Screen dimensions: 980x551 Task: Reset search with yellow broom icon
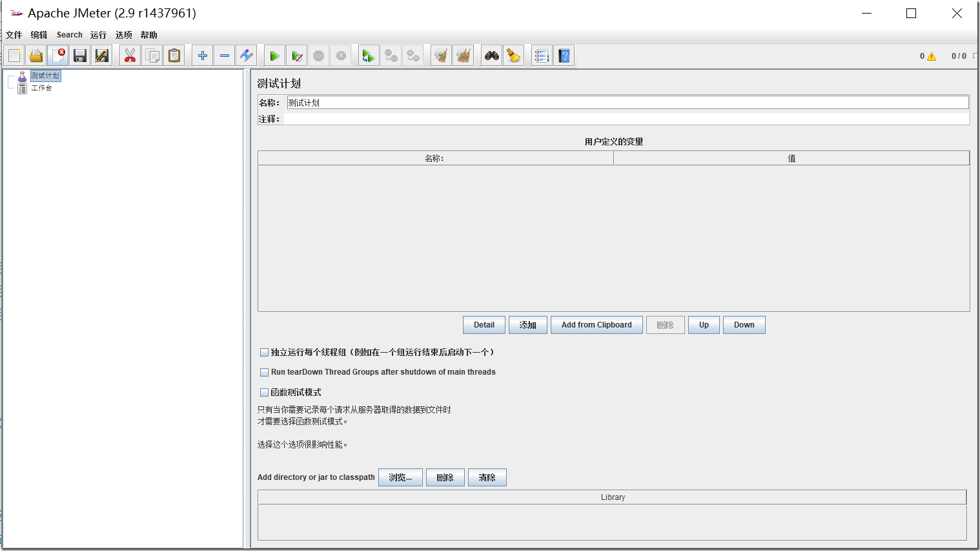[514, 56]
